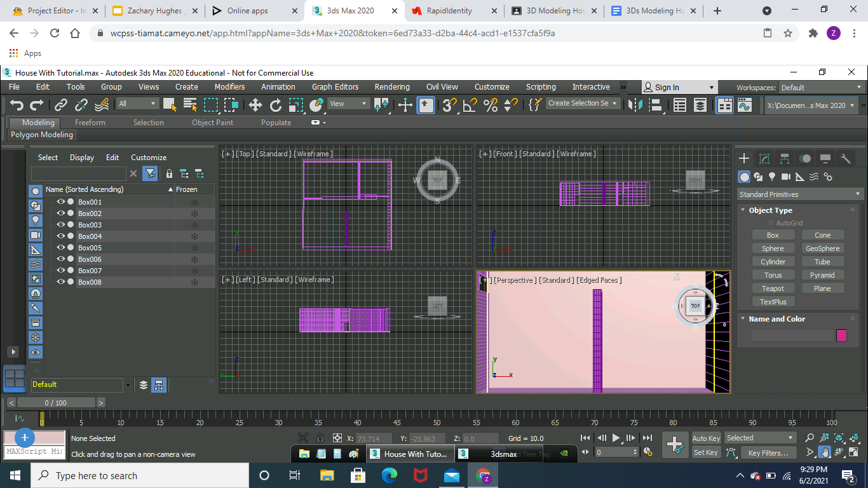Switch to Cameras creation category
The image size is (868, 488).
(786, 177)
